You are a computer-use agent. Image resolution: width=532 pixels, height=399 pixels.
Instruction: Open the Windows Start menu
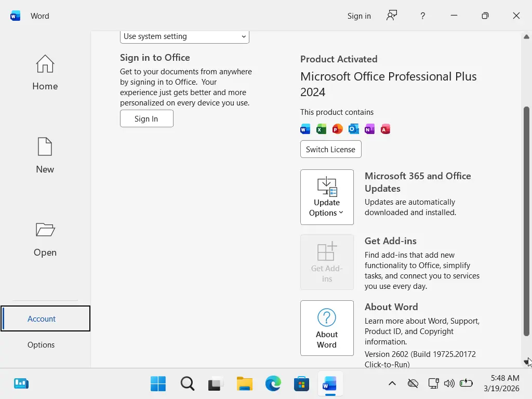(158, 384)
